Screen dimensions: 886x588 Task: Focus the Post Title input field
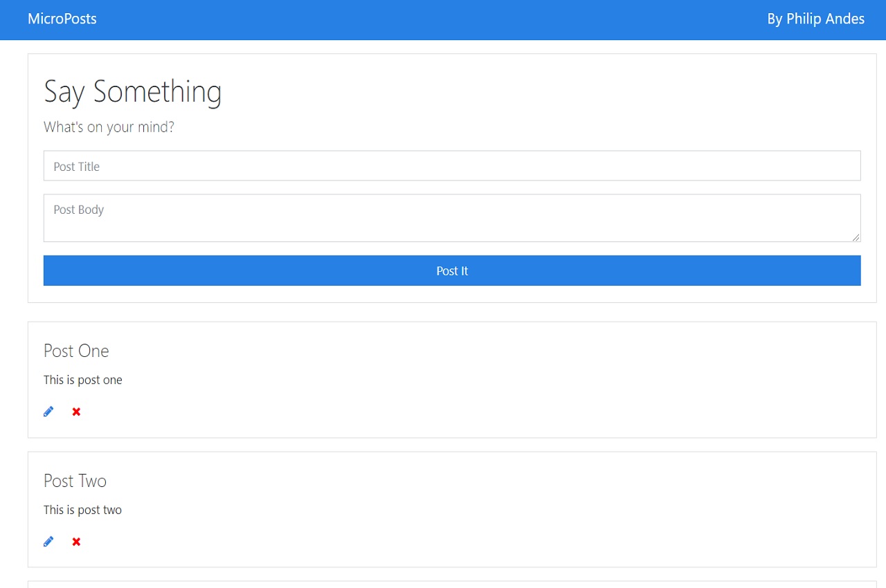452,166
